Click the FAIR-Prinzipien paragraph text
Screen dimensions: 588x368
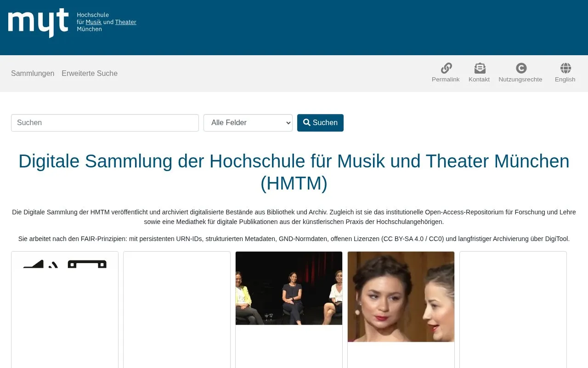(294, 239)
